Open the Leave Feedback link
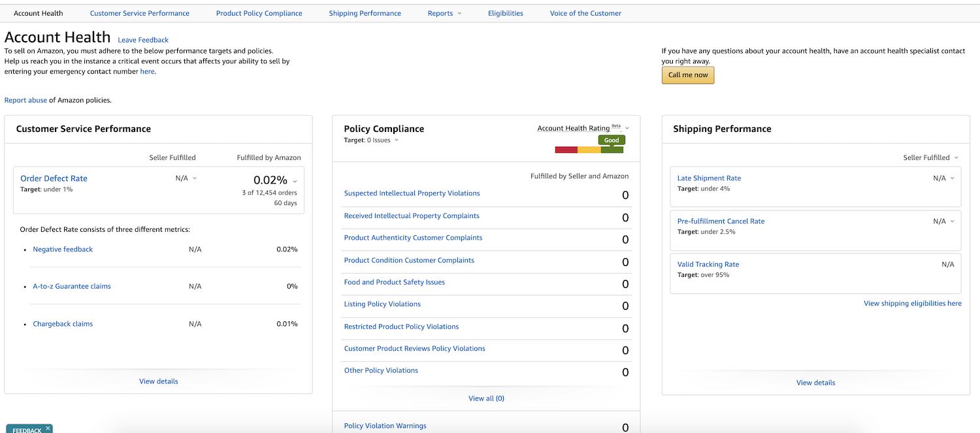The width and height of the screenshot is (980, 433). point(143,40)
